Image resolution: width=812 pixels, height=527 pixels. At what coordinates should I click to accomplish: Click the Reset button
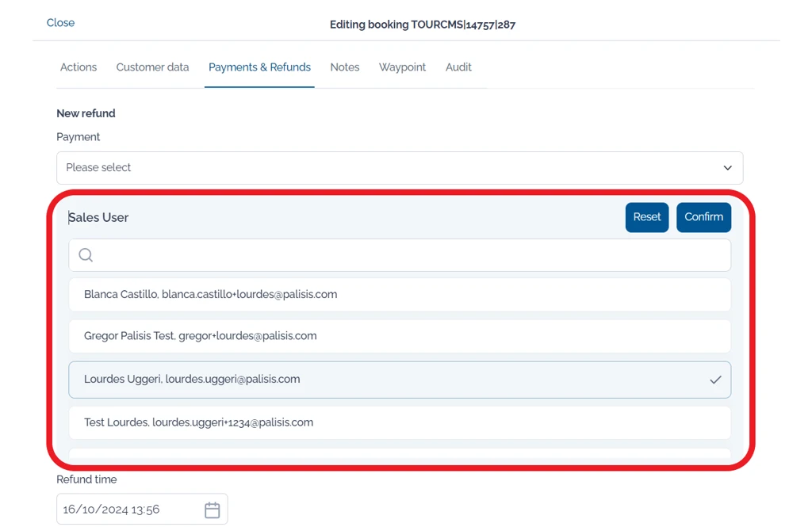pos(647,217)
